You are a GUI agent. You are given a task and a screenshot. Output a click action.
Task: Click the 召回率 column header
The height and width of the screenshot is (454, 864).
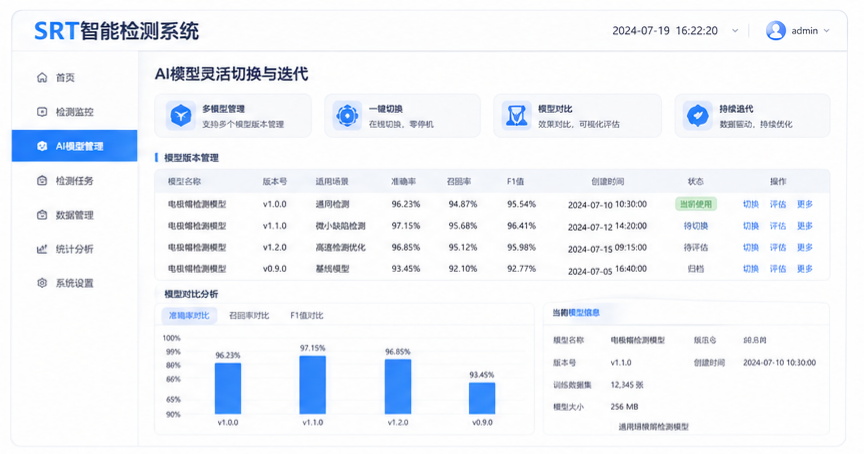459,182
